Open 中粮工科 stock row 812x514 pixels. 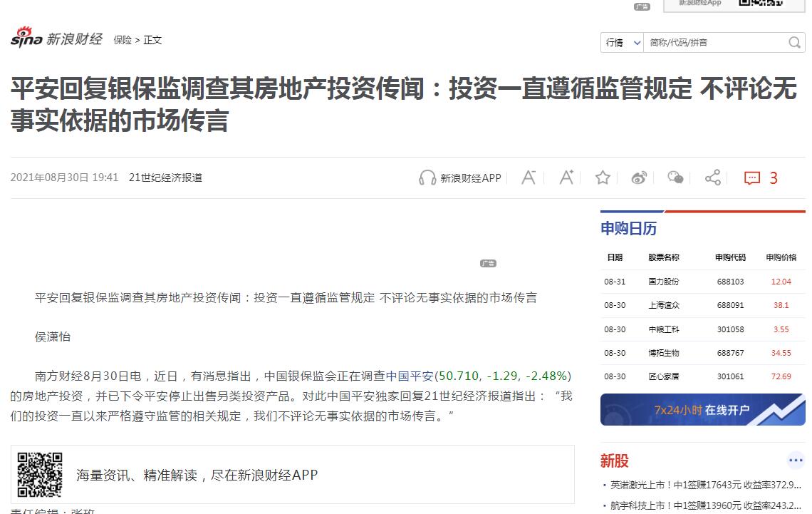[703, 329]
